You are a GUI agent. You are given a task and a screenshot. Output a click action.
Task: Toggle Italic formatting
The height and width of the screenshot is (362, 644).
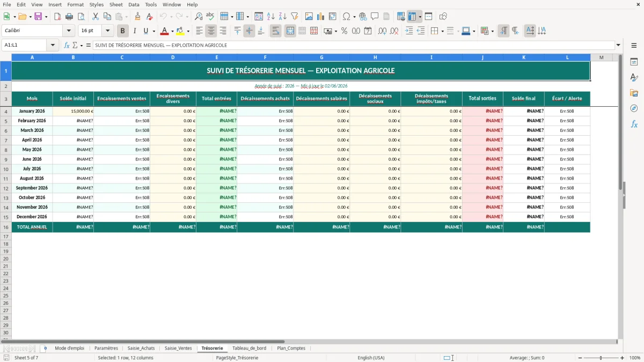click(x=135, y=31)
